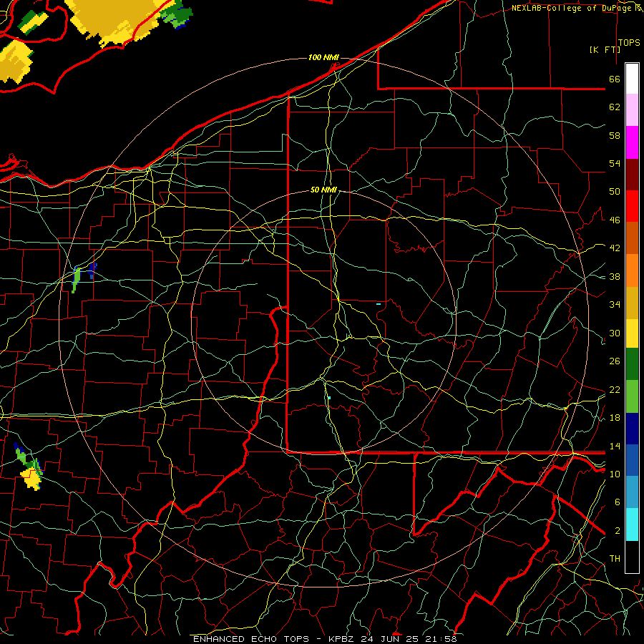Click the "58" legend value
Screen dimensions: 644x644
pyautogui.click(x=615, y=135)
